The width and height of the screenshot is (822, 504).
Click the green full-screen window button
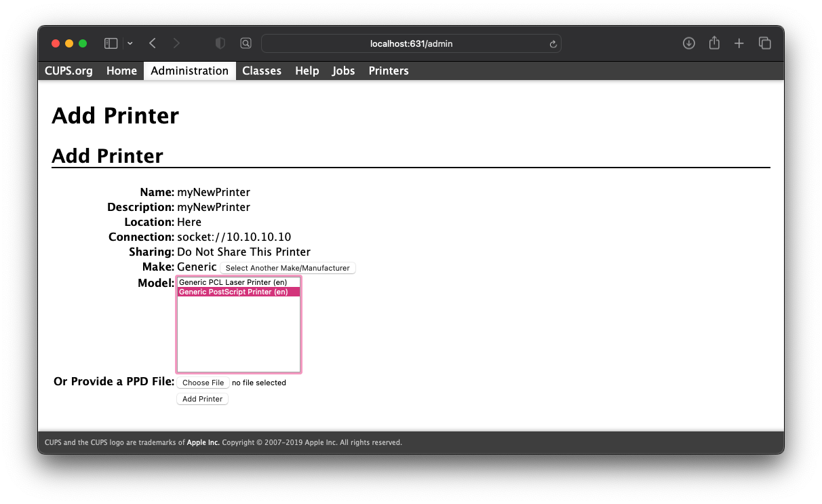83,43
